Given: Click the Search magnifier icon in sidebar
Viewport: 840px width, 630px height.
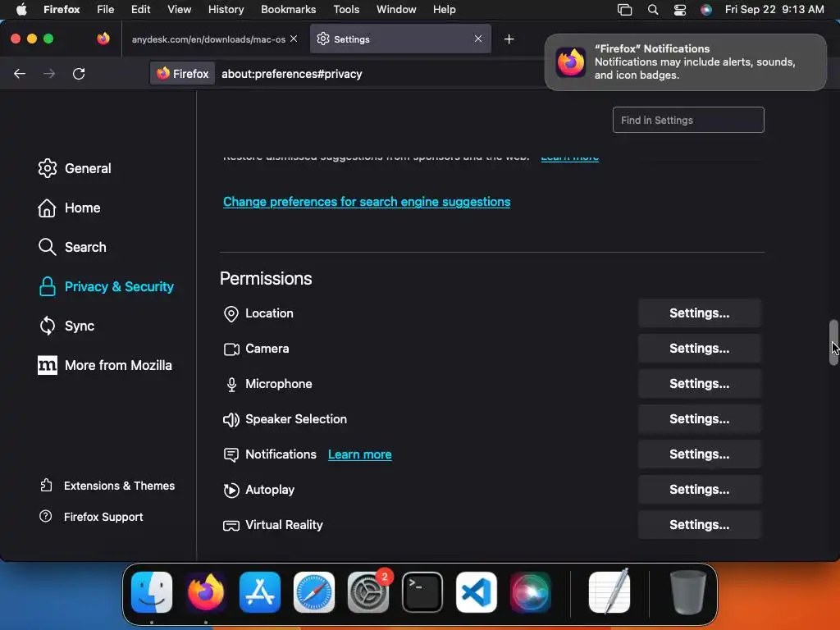Looking at the screenshot, I should pos(47,247).
